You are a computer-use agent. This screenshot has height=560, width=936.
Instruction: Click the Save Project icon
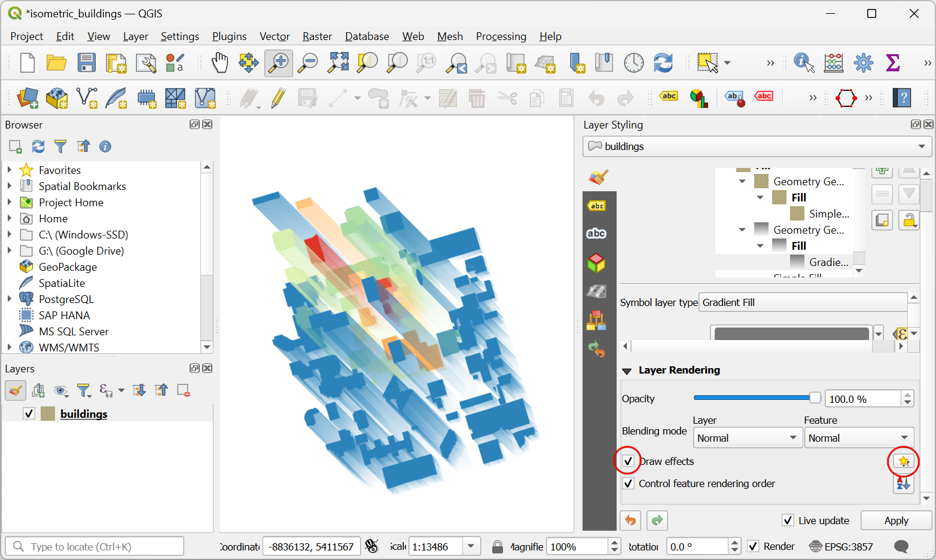[x=87, y=63]
